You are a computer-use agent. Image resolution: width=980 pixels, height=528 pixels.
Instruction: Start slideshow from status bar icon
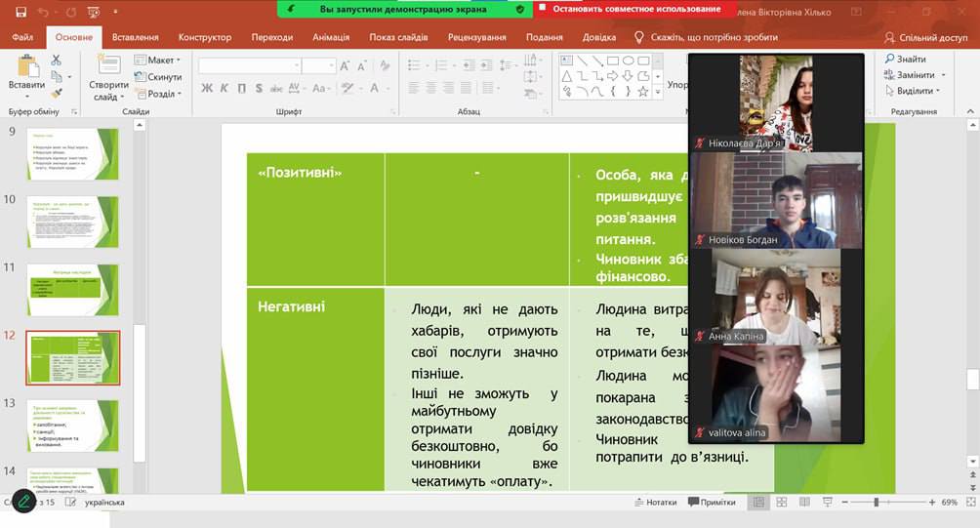click(x=827, y=503)
